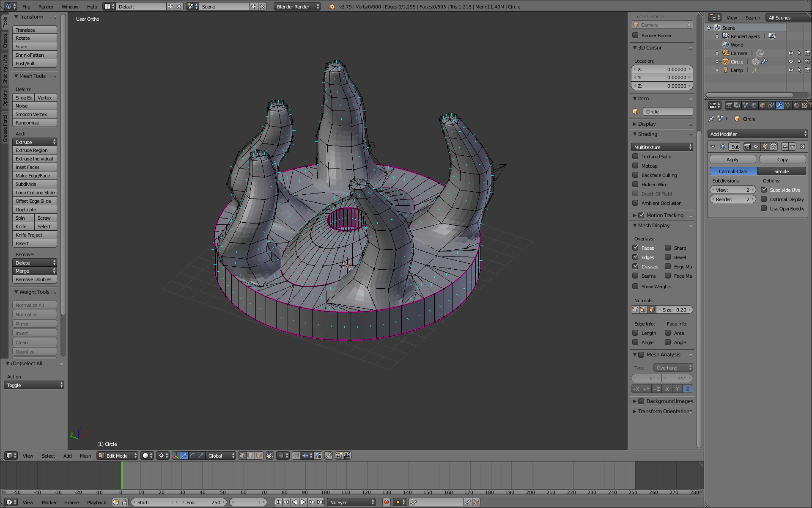Open the Render properties tab camera icon
This screenshot has height=508, width=812.
(729, 105)
